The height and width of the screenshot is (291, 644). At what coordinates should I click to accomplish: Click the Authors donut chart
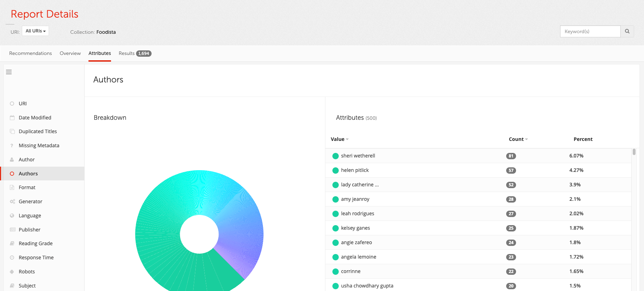[x=200, y=231]
